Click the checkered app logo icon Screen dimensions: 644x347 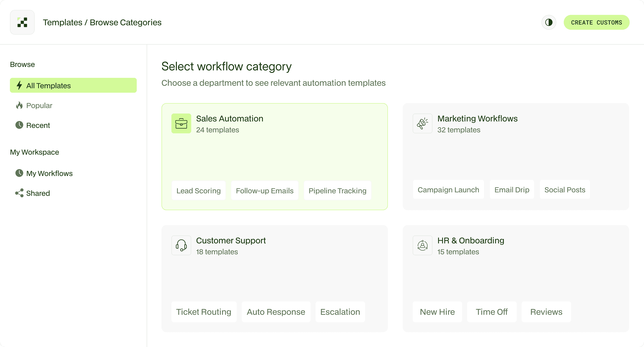tap(22, 22)
